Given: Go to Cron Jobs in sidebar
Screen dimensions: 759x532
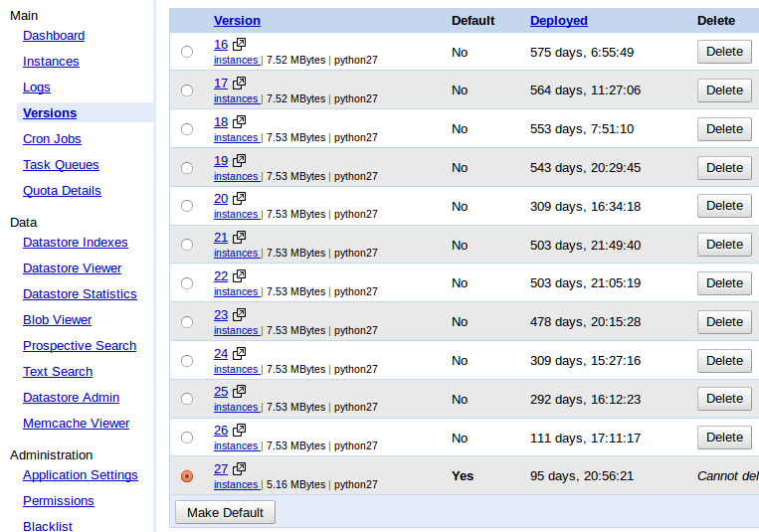Looking at the screenshot, I should [x=52, y=139].
